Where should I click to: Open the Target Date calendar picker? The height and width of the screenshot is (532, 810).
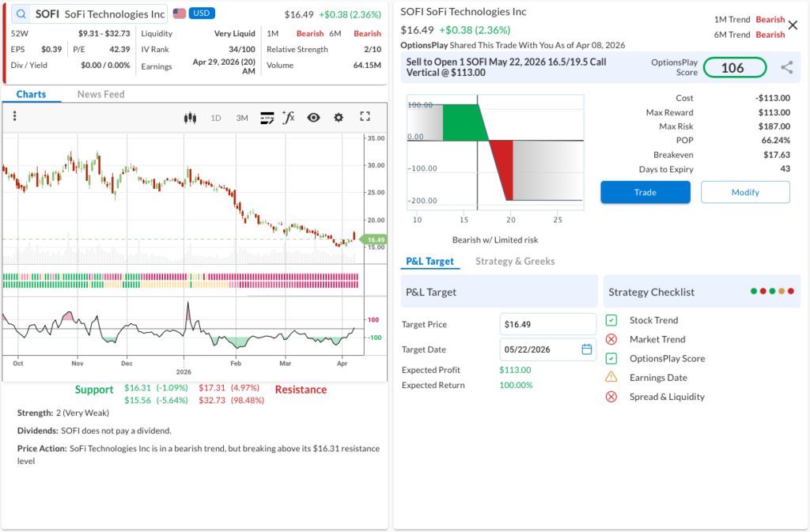click(x=586, y=349)
